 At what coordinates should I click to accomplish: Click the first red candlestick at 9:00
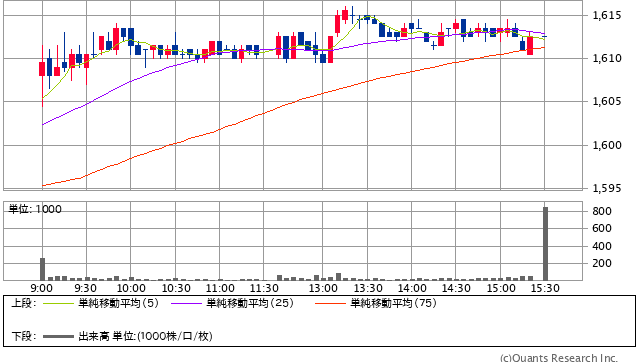[42, 69]
